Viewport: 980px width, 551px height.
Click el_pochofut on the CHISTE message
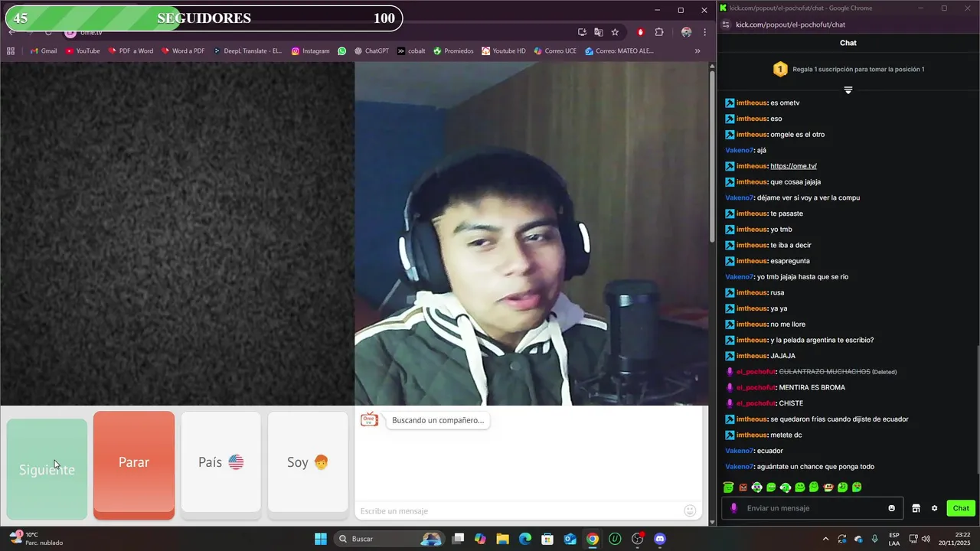pyautogui.click(x=755, y=403)
